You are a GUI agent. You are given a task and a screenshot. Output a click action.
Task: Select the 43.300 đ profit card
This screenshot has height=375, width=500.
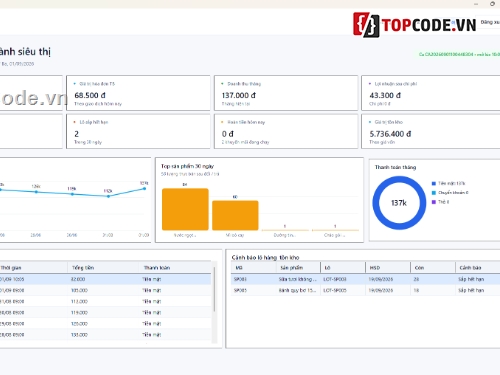pyautogui.click(x=431, y=93)
